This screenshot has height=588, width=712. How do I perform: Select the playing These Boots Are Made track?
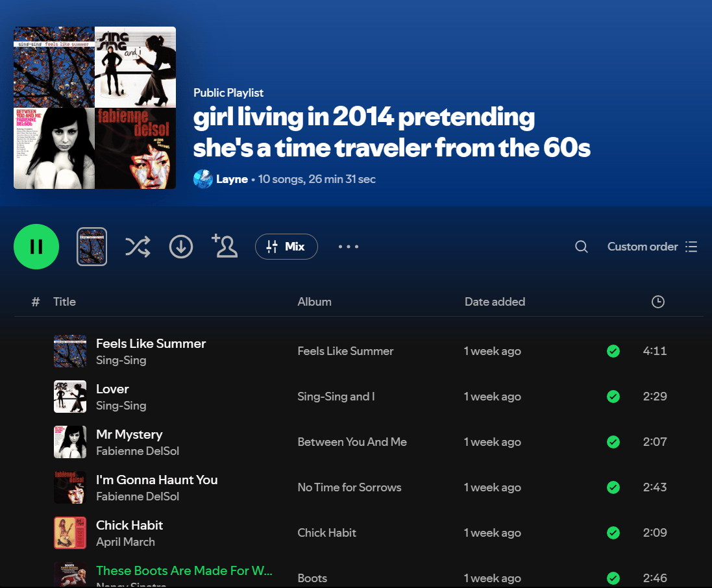point(184,570)
